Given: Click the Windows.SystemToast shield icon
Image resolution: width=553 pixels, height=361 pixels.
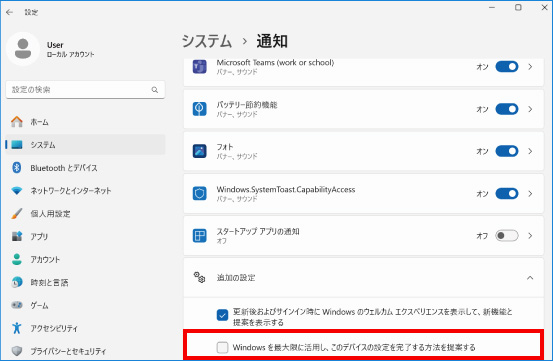Looking at the screenshot, I should (200, 193).
